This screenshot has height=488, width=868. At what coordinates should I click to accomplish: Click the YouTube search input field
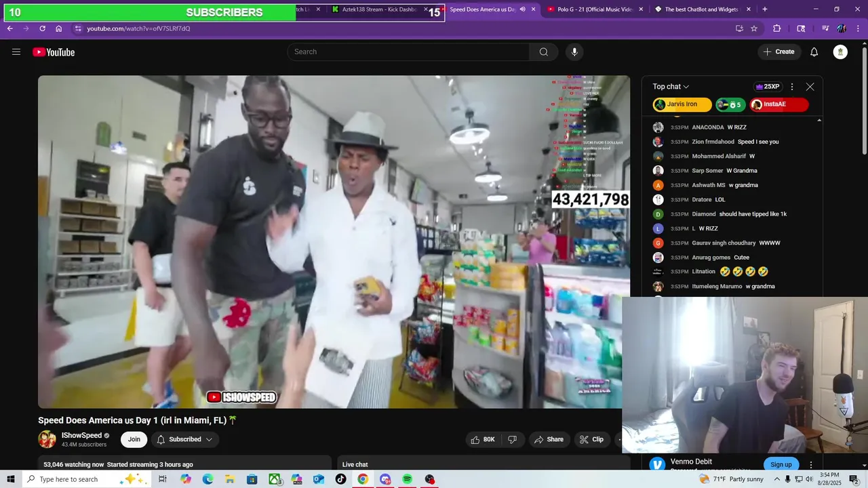409,52
